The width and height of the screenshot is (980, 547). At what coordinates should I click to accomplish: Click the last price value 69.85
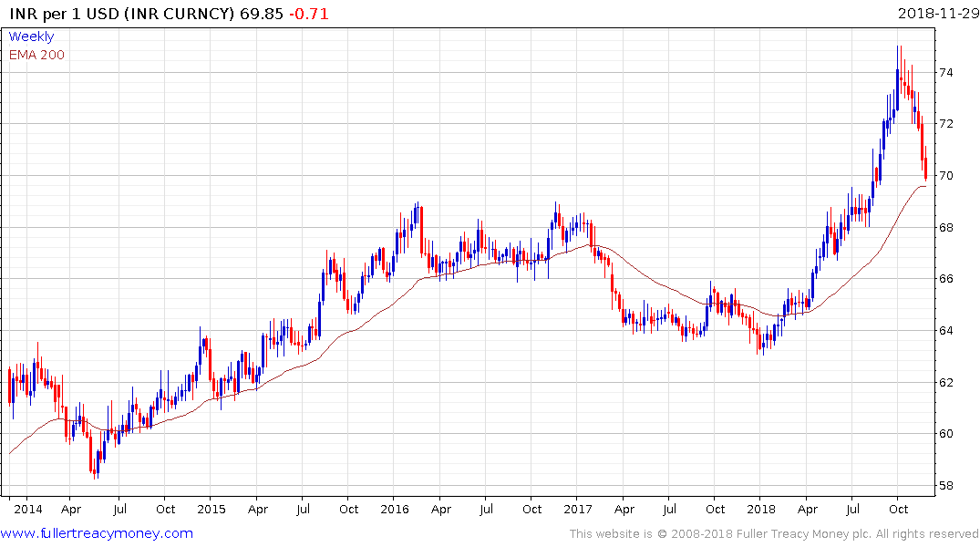click(x=262, y=14)
